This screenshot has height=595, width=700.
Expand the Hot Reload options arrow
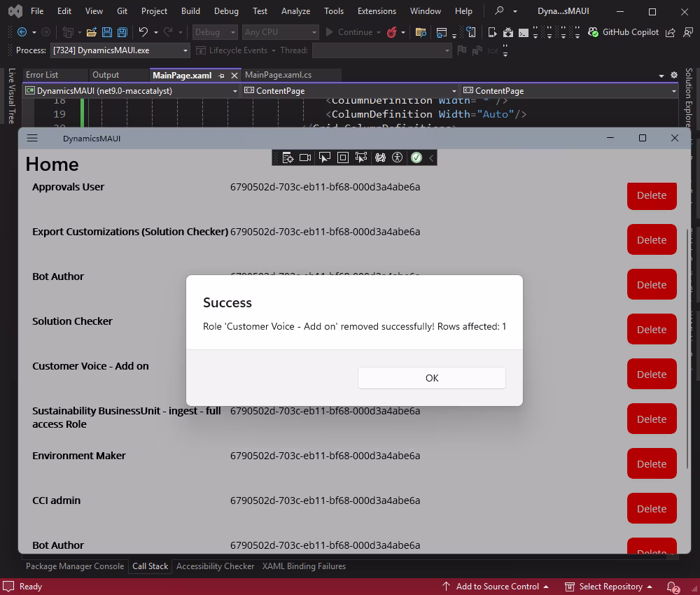(403, 33)
